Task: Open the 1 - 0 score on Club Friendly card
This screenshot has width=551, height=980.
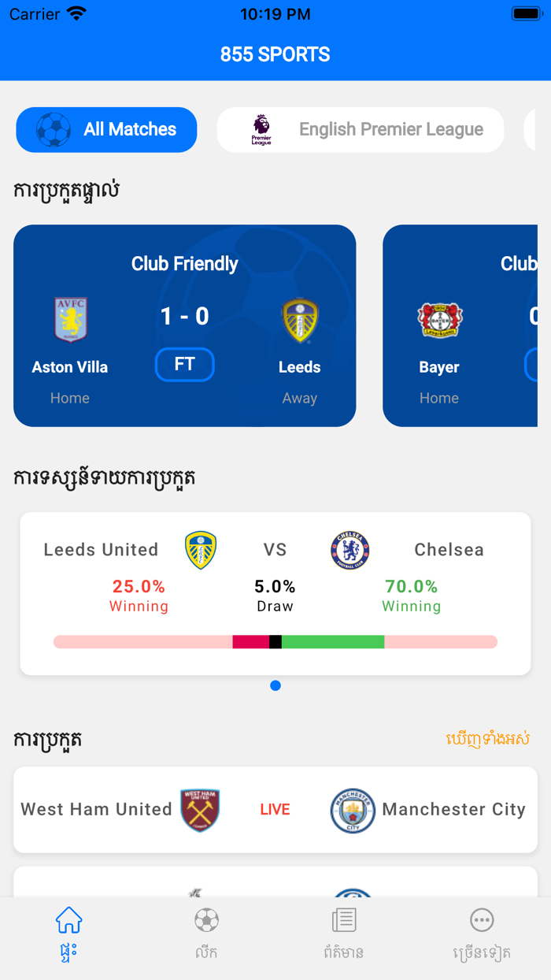Action: coord(185,317)
